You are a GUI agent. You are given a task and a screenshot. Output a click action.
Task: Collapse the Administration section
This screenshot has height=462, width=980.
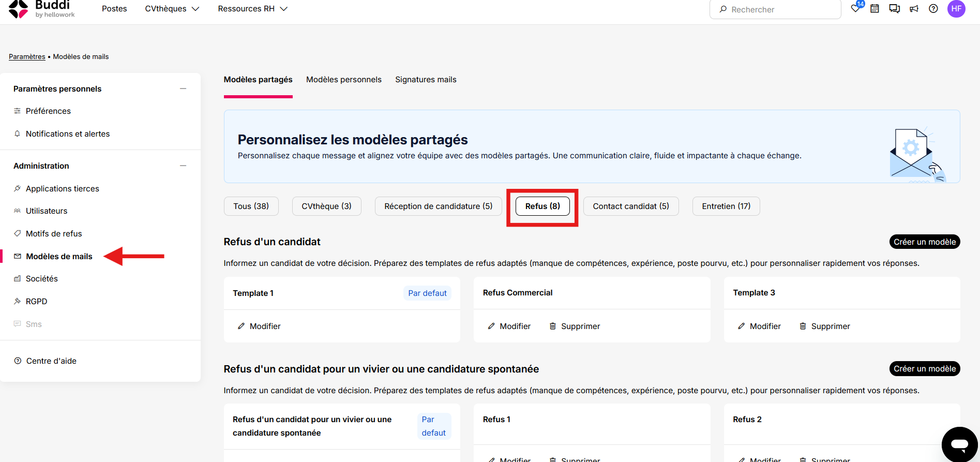[183, 166]
